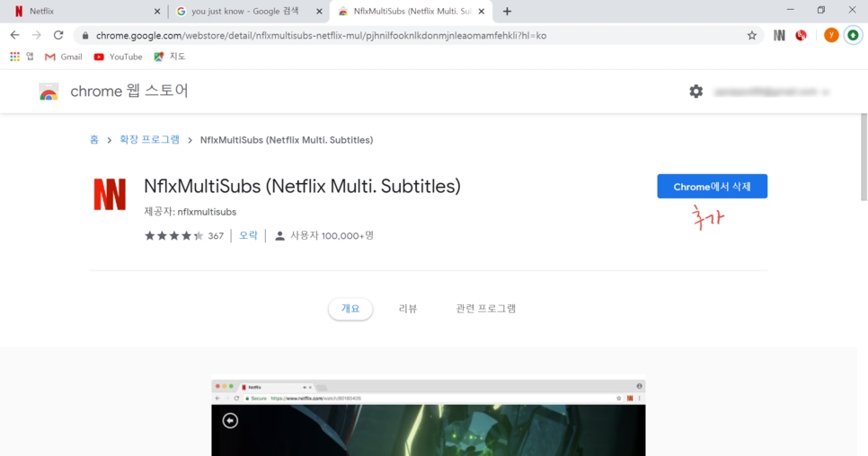The image size is (868, 456).
Task: Click the lock icon in address bar
Action: (84, 35)
